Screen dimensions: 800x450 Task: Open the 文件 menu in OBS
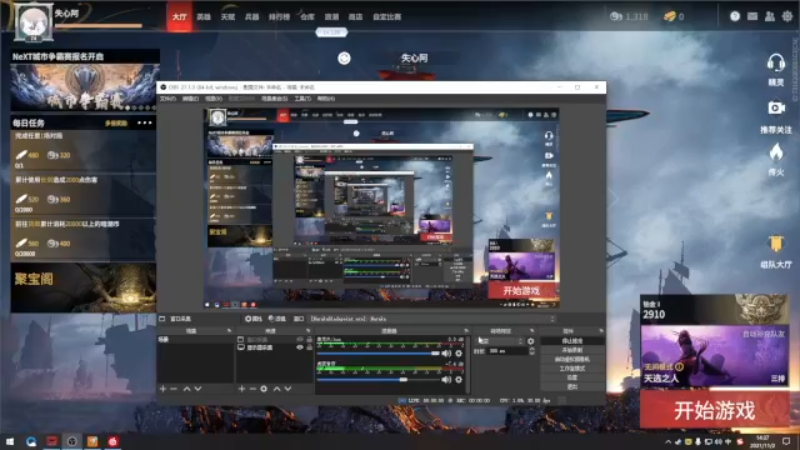(167, 98)
